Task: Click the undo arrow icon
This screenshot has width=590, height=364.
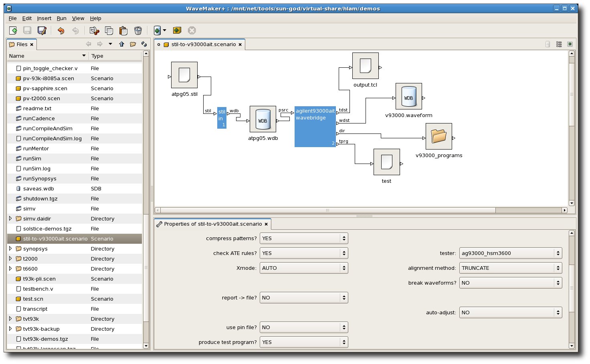Action: click(61, 30)
